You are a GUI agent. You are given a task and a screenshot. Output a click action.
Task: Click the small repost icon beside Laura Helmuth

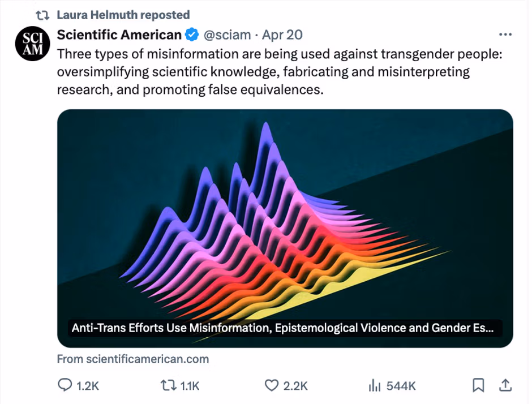point(43,15)
